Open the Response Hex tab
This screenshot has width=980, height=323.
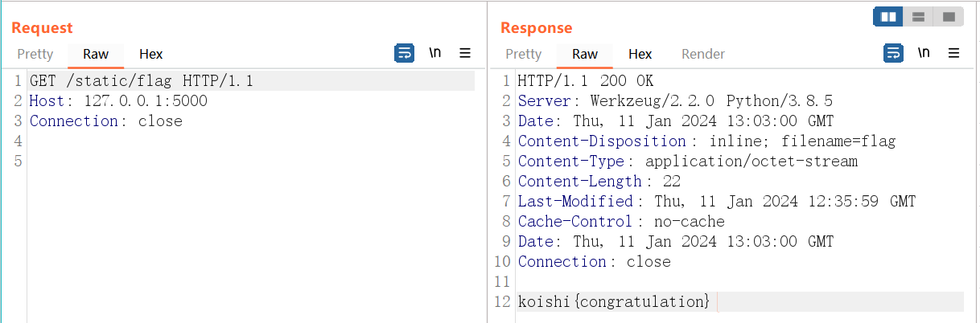(x=640, y=54)
